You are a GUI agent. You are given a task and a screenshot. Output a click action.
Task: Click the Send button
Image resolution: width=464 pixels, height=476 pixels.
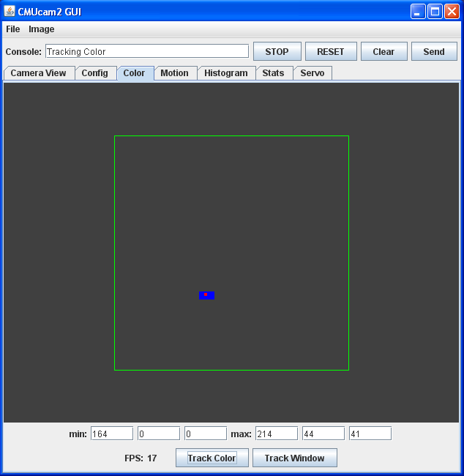click(x=434, y=51)
